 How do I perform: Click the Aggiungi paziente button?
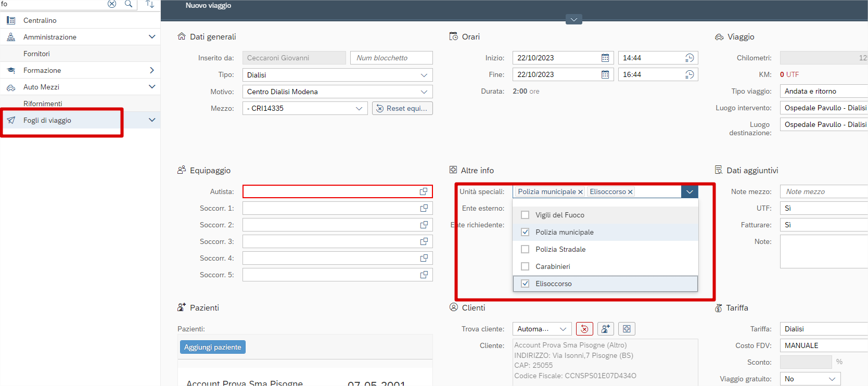212,347
